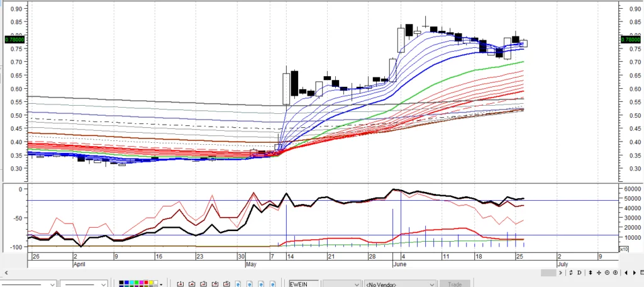This screenshot has width=644, height=287.
Task: Click the 30000 volume axis label
Action: pos(633,218)
